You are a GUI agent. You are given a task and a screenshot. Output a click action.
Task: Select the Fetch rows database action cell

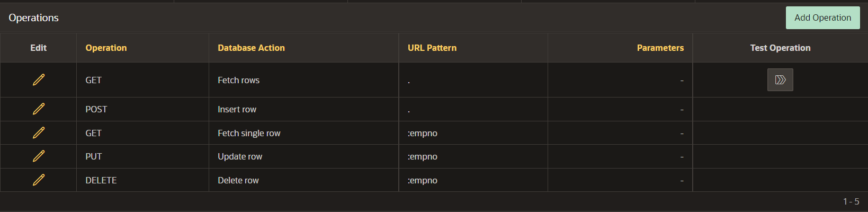304,80
